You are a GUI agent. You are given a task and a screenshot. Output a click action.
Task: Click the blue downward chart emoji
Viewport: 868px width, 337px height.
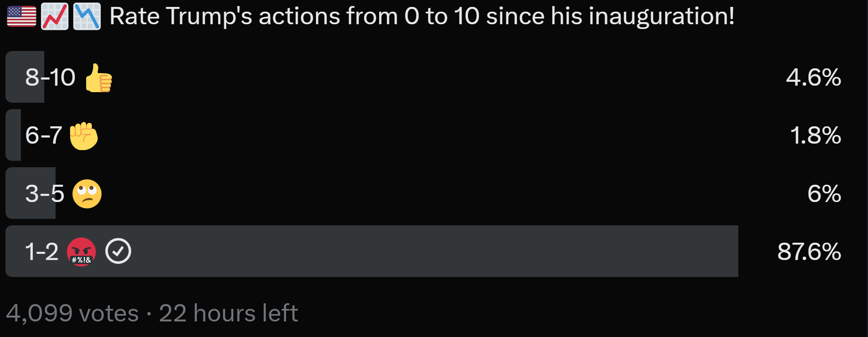pyautogui.click(x=87, y=16)
